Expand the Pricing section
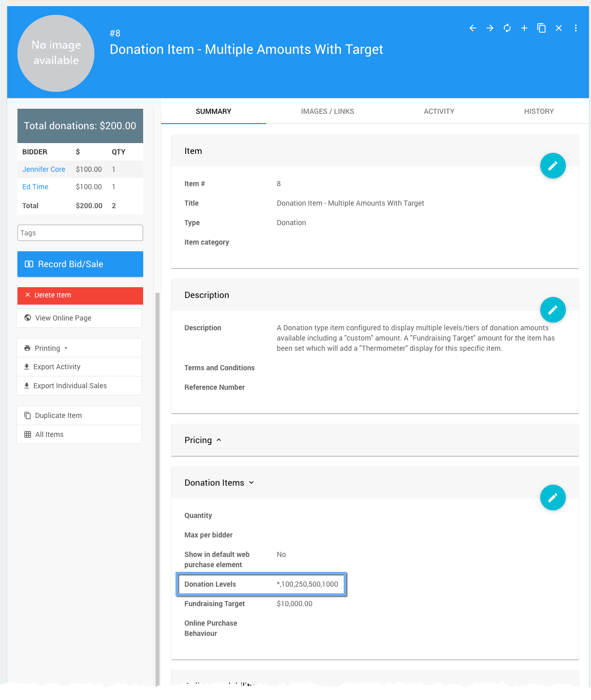This screenshot has height=700, width=591. tap(203, 440)
